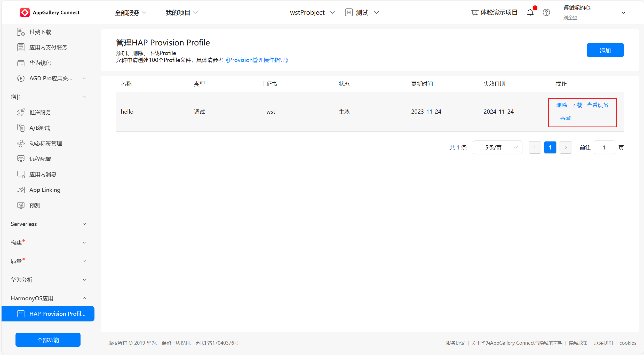
Task: Click the App Linking icon
Action: [21, 190]
